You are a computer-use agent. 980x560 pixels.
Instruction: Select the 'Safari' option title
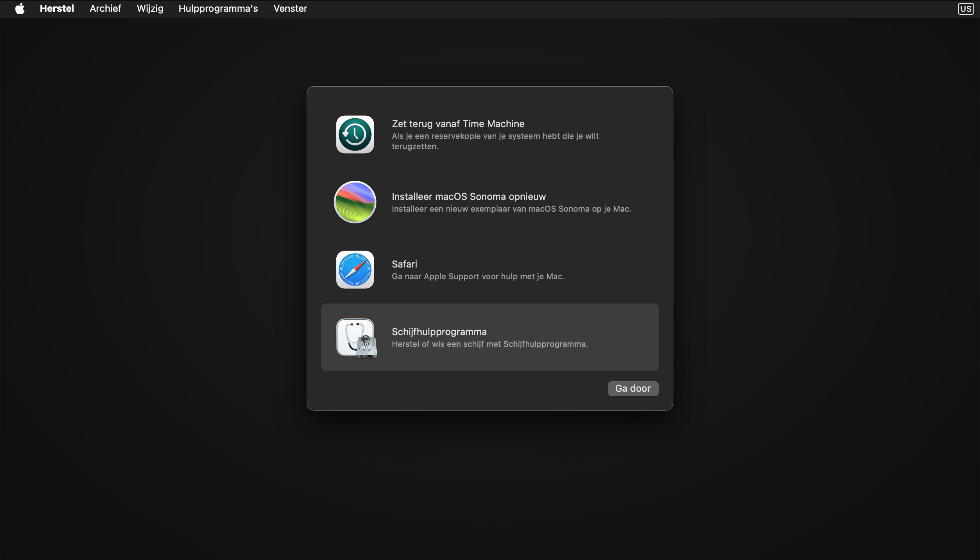pos(404,264)
